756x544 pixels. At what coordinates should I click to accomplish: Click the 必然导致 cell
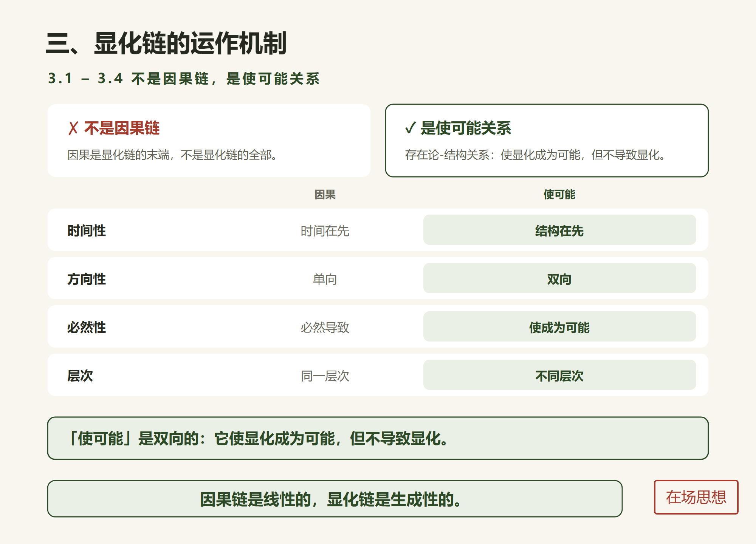coord(325,328)
